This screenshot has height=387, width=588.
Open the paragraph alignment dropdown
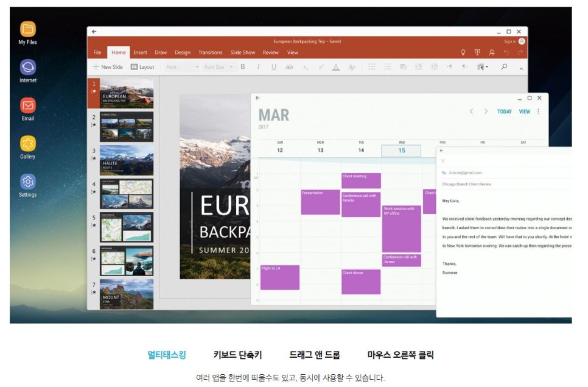click(x=482, y=67)
